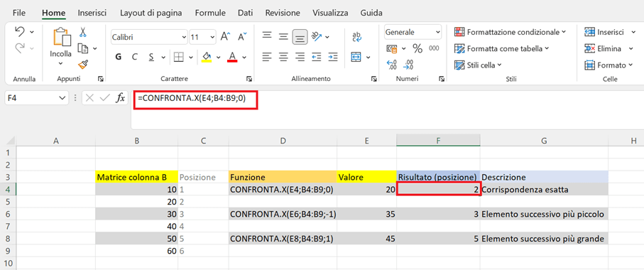Click the Increase decimal icon
This screenshot has height=270, width=644.
tap(392, 65)
